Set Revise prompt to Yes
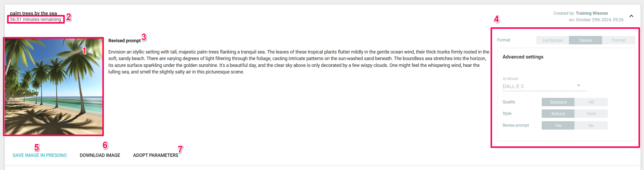This screenshot has width=644, height=170. (x=558, y=125)
